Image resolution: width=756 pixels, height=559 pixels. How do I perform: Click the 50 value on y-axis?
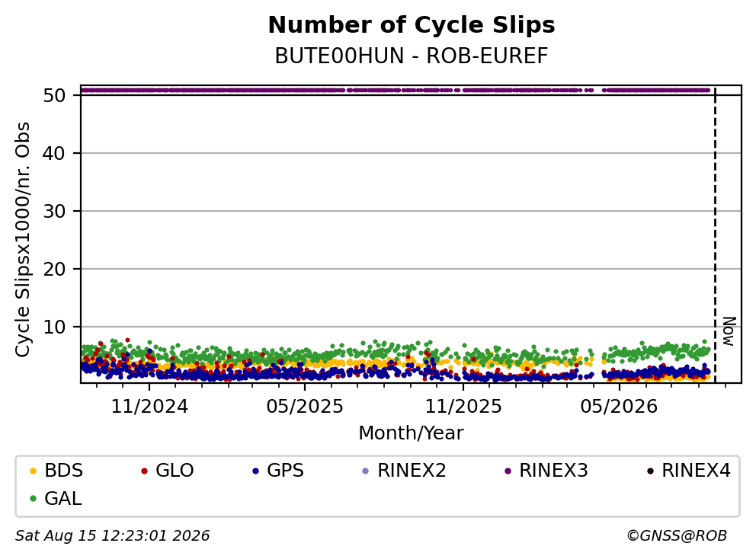point(54,95)
